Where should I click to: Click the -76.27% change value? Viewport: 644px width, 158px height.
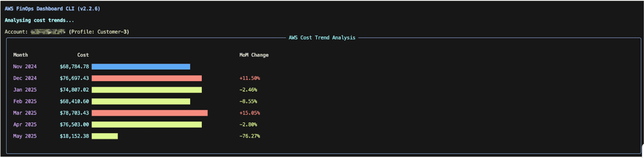[x=250, y=136]
